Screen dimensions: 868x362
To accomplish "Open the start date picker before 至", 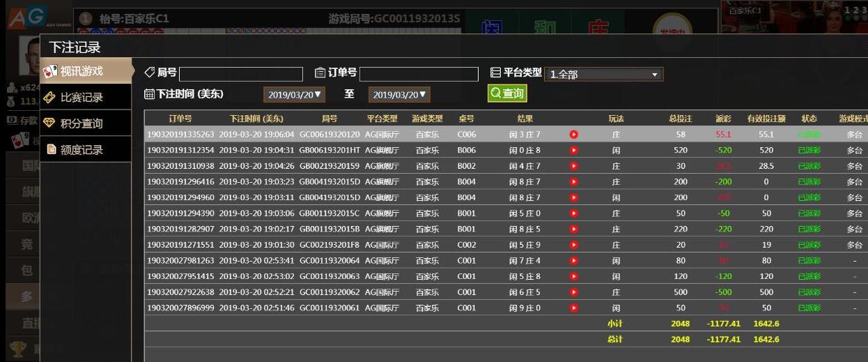I will tap(294, 94).
